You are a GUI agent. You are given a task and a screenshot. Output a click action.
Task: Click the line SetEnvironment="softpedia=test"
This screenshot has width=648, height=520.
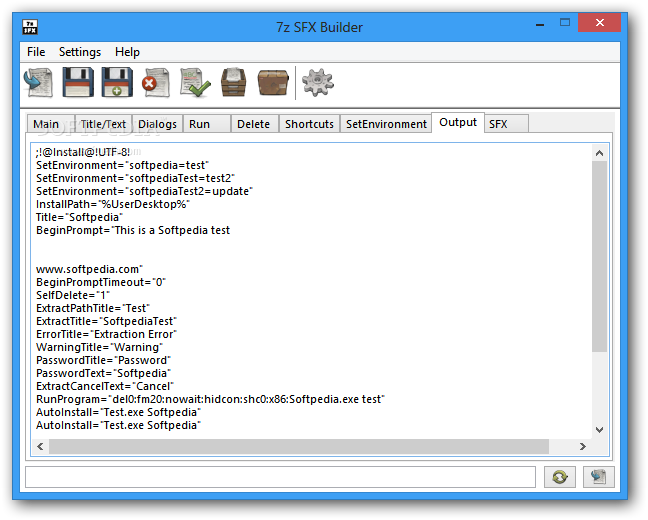click(x=122, y=165)
